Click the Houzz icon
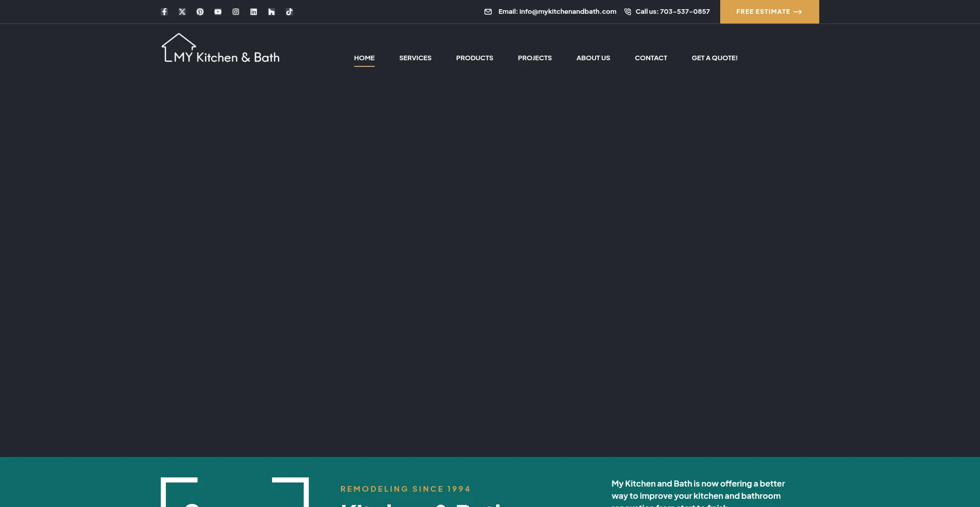Image resolution: width=980 pixels, height=507 pixels. [x=272, y=12]
